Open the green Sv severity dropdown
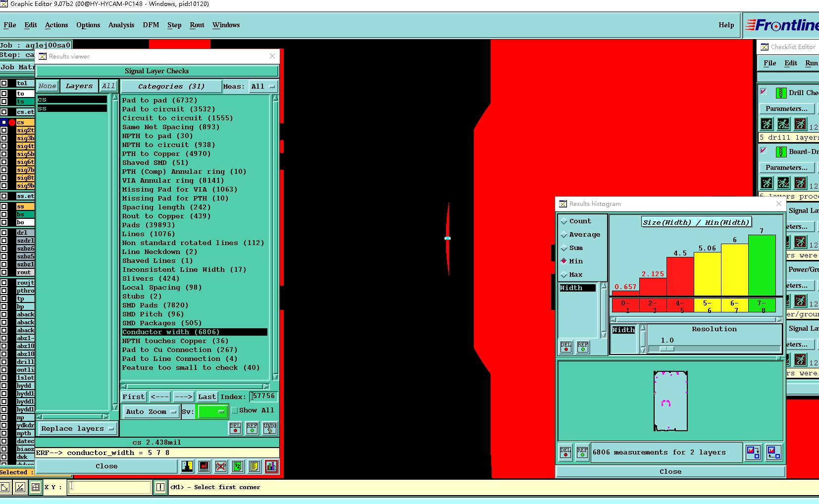Image resolution: width=819 pixels, height=504 pixels. tap(212, 411)
